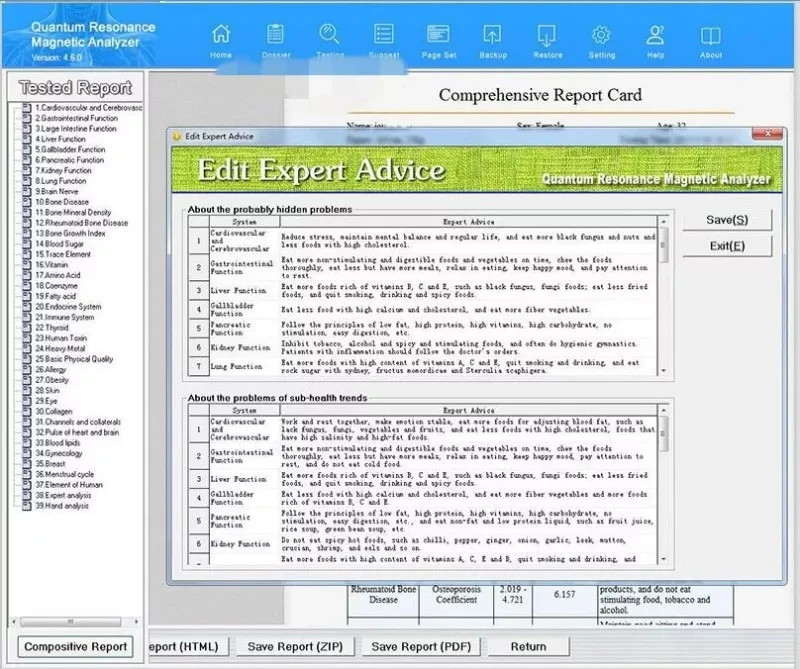Click Osteoporosis Coefficient cell in report
The width and height of the screenshot is (800, 669).
click(456, 594)
